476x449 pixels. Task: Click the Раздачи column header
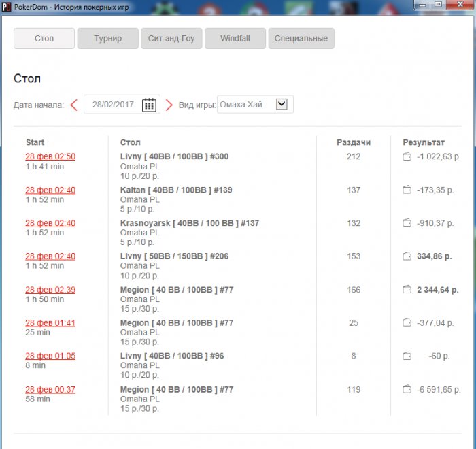click(x=354, y=142)
